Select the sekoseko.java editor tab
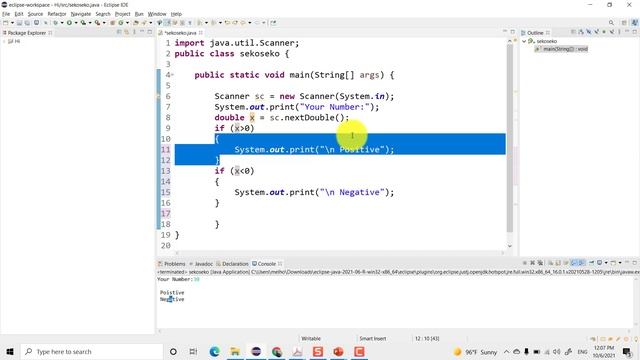The width and height of the screenshot is (640, 360). click(x=180, y=33)
